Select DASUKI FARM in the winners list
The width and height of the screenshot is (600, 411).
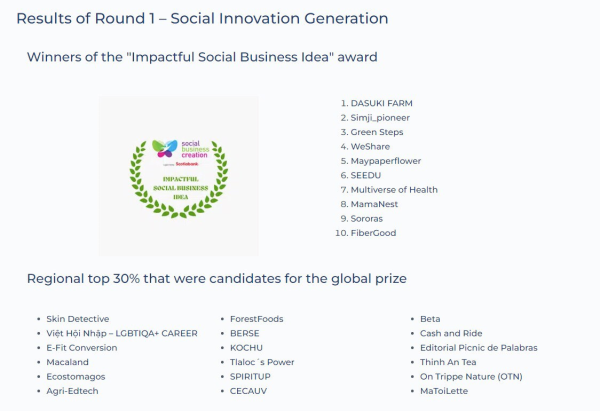coord(382,103)
